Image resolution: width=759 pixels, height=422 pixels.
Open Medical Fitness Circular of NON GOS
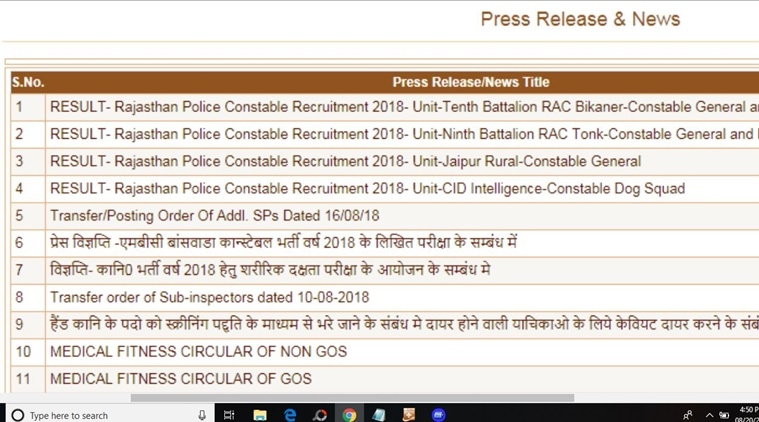(x=198, y=351)
